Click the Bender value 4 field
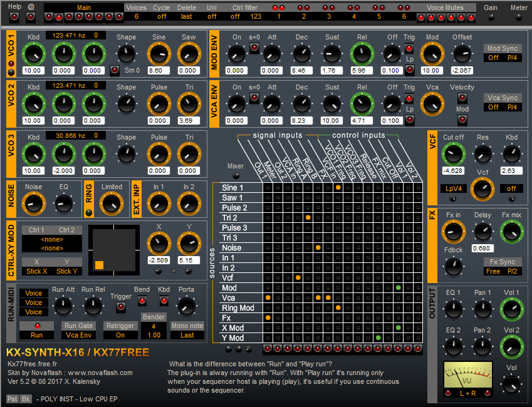Screen dimensions: 532x407 click(154, 326)
